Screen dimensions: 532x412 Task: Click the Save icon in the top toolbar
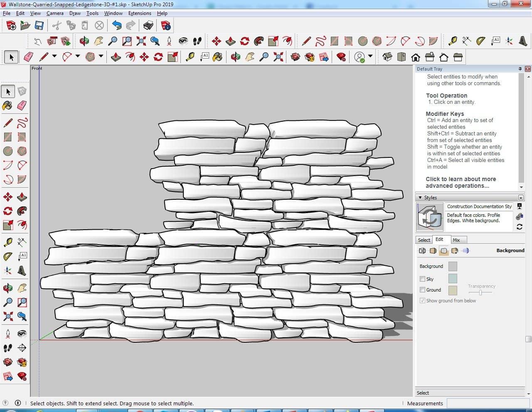pos(39,26)
